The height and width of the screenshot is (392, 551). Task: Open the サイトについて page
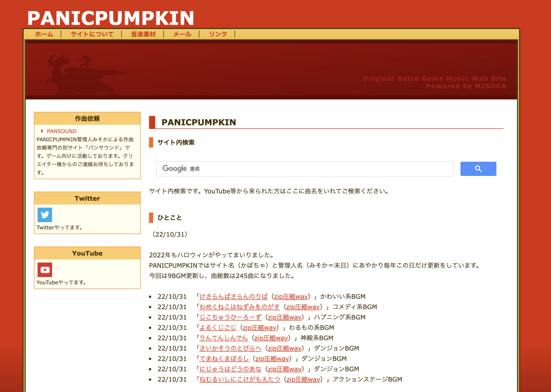point(91,34)
